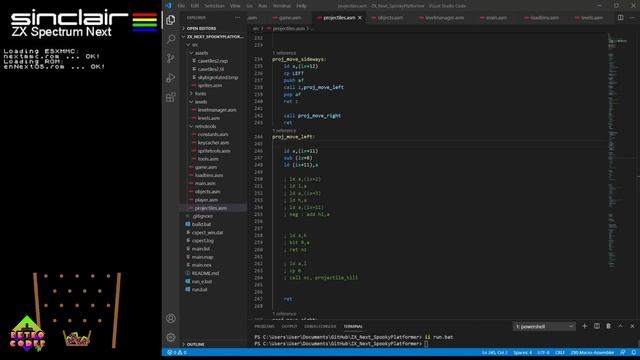Split the terminal pane
The width and height of the screenshot is (640, 360).
pos(597,326)
